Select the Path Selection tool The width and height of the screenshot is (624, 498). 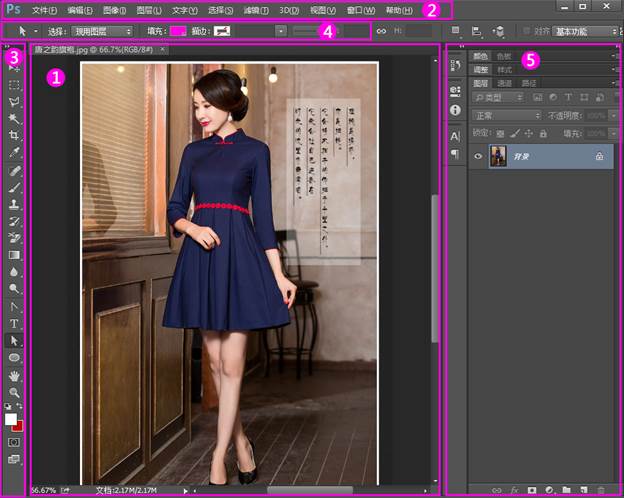14,340
